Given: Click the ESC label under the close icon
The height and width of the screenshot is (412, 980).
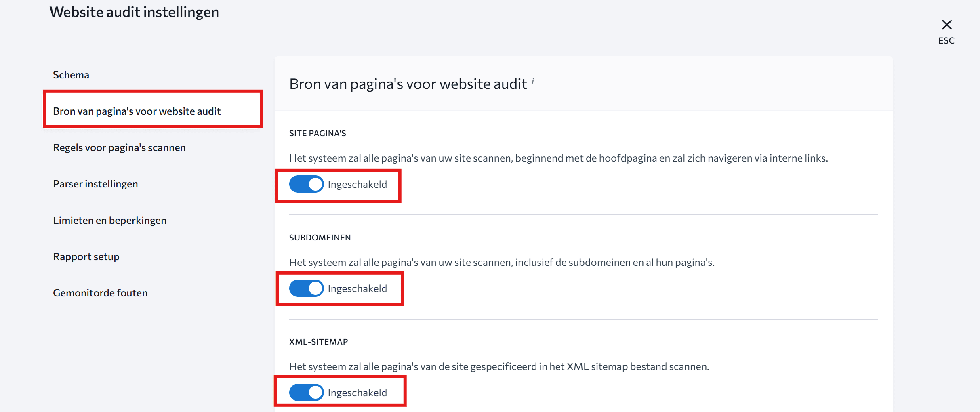Looking at the screenshot, I should click(946, 41).
